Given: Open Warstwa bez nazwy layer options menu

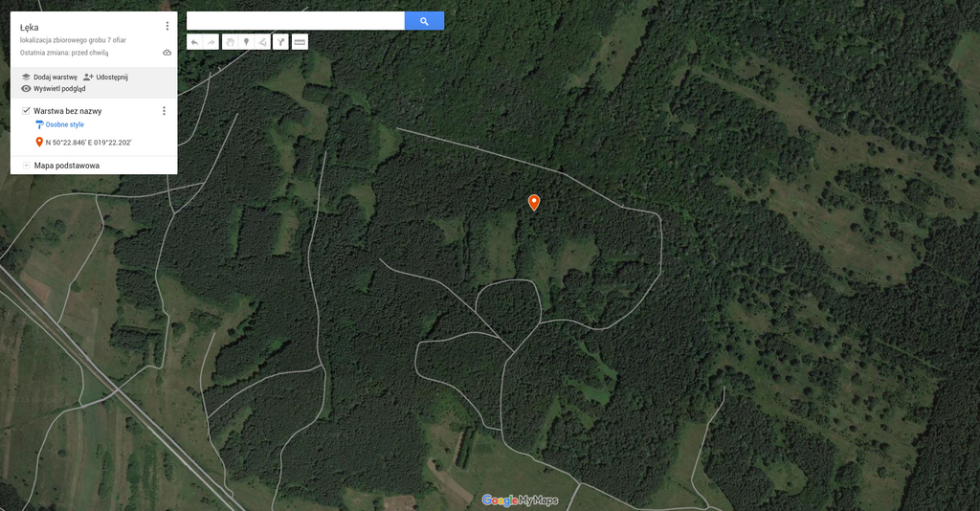Looking at the screenshot, I should click(x=164, y=111).
